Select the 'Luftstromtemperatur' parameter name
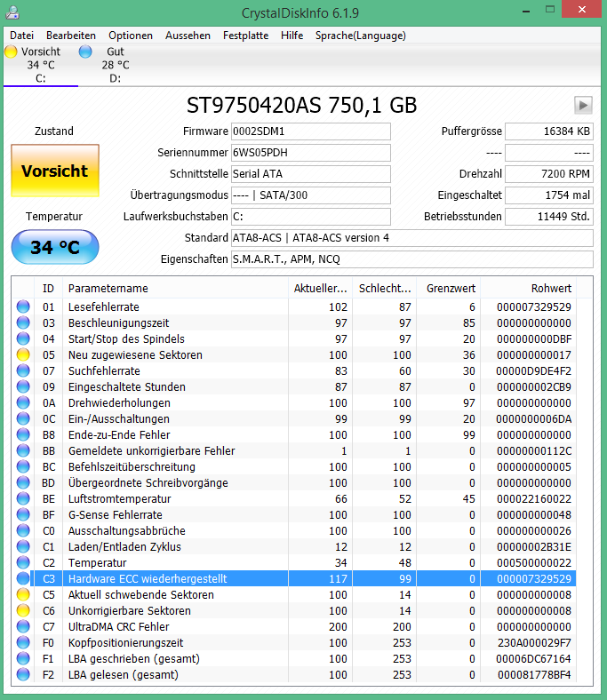 (119, 498)
